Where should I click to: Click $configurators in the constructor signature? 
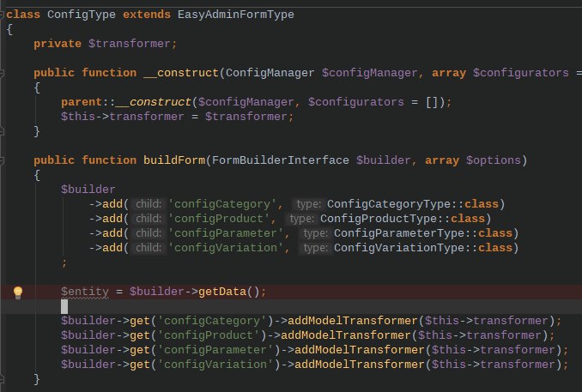point(521,73)
